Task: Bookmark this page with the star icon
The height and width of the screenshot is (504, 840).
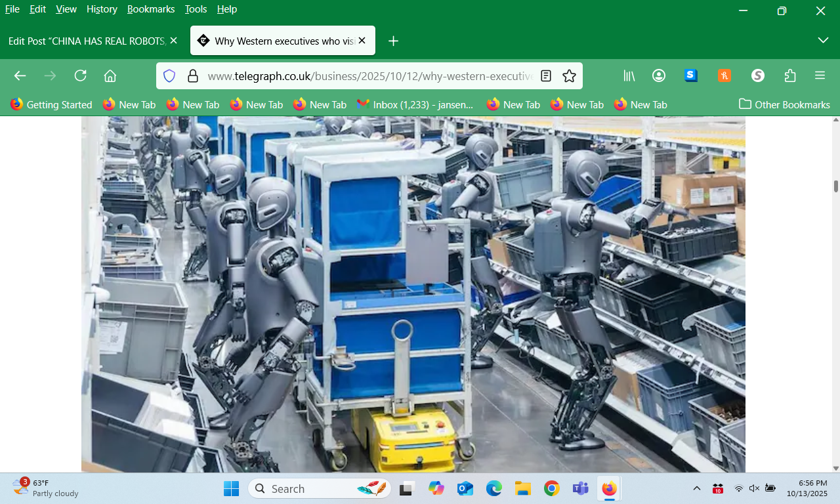Action: (569, 76)
